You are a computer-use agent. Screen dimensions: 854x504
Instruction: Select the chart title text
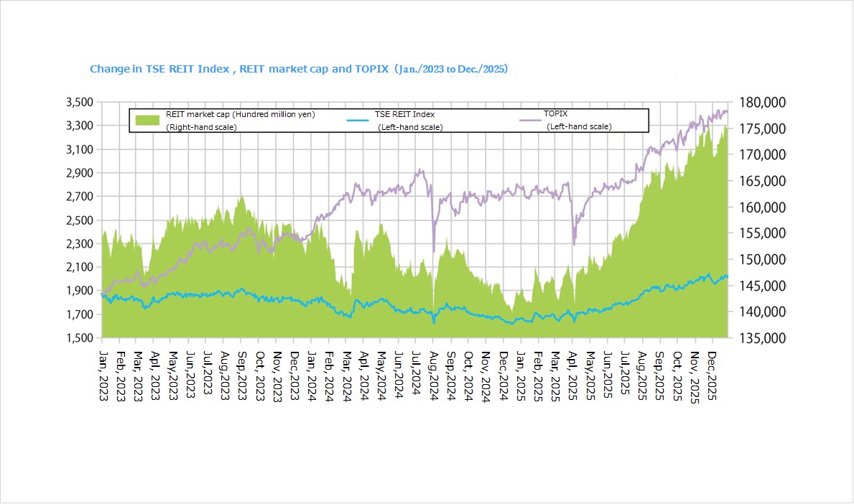tap(298, 69)
